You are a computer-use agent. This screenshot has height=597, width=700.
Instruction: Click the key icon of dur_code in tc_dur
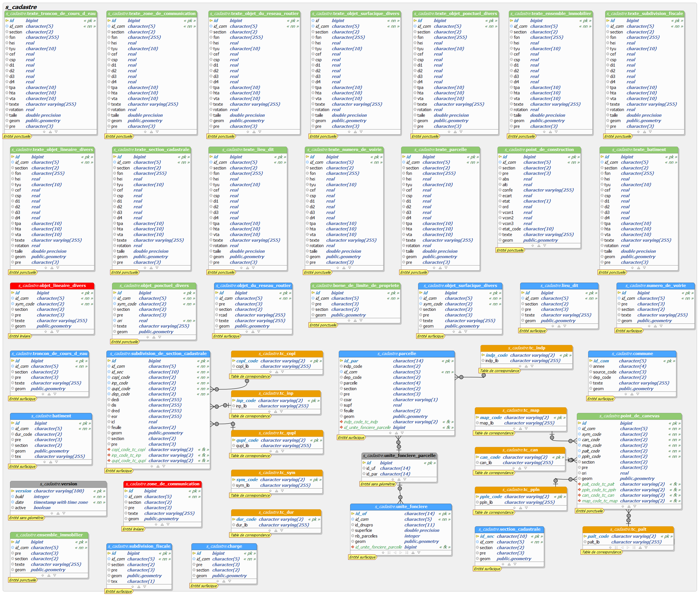[234, 519]
